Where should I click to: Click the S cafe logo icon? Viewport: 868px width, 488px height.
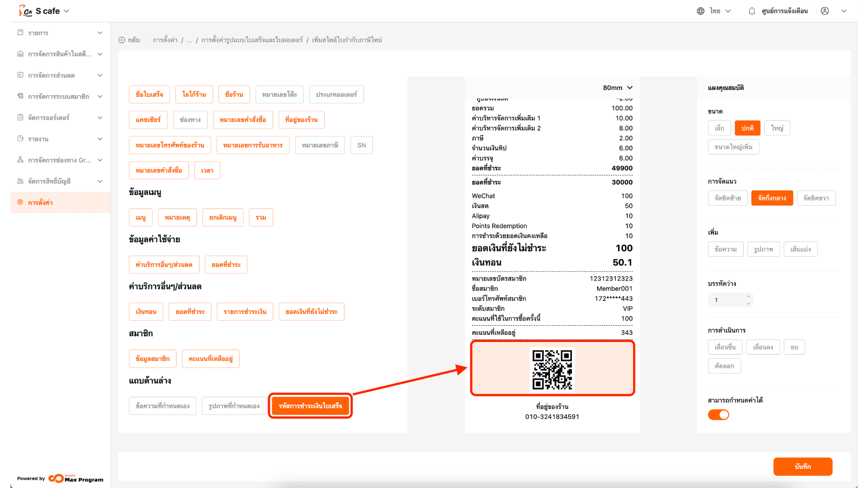(25, 11)
